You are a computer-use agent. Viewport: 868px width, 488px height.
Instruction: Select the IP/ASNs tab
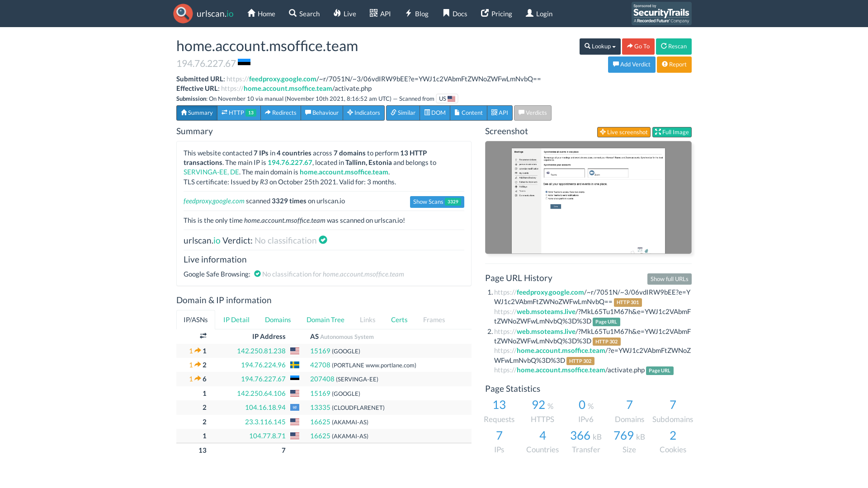(196, 320)
